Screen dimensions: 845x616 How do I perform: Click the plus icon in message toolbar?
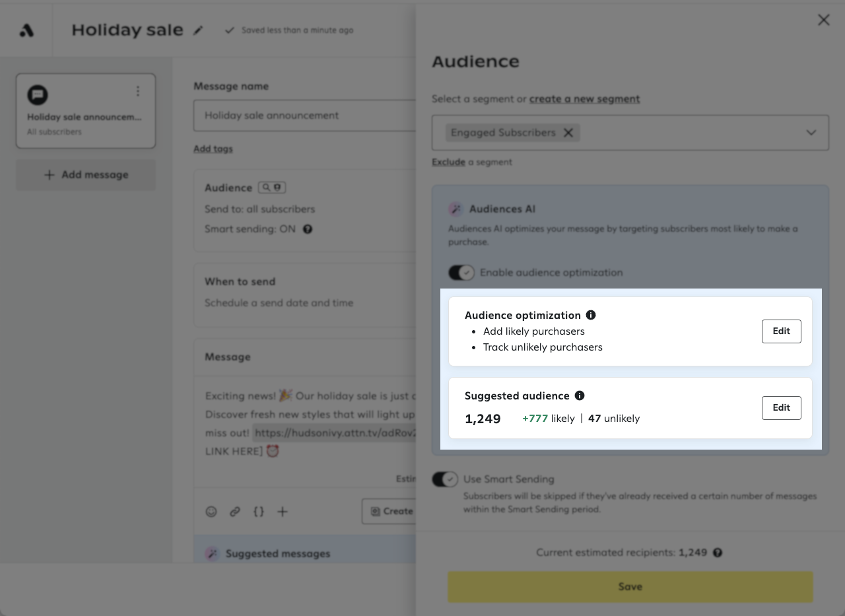click(x=283, y=511)
